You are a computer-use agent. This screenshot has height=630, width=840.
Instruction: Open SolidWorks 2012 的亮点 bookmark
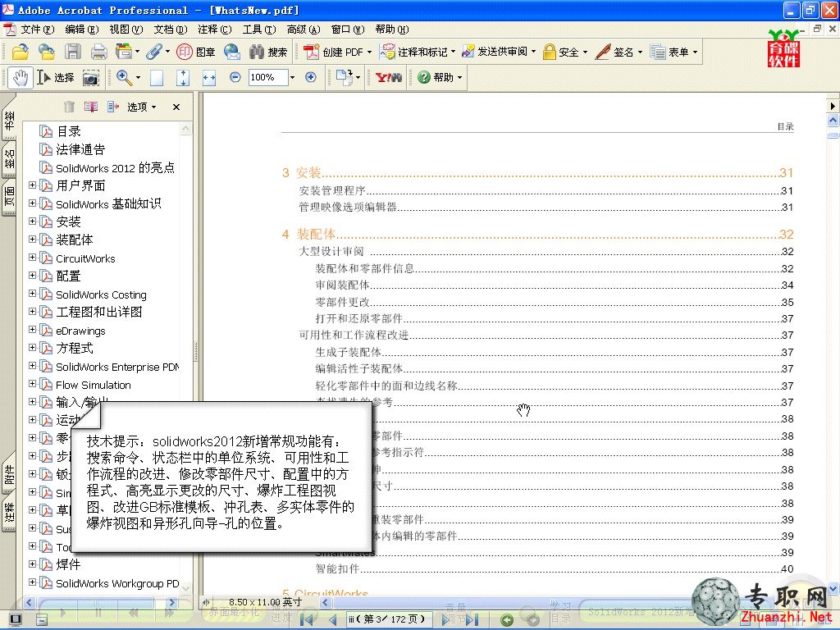tap(115, 167)
